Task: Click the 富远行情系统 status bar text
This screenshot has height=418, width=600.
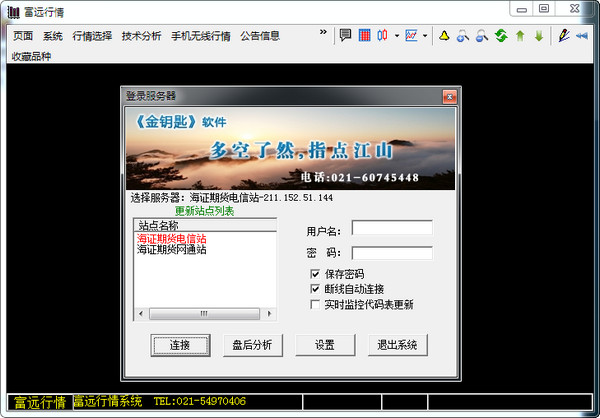Action: coord(108,401)
